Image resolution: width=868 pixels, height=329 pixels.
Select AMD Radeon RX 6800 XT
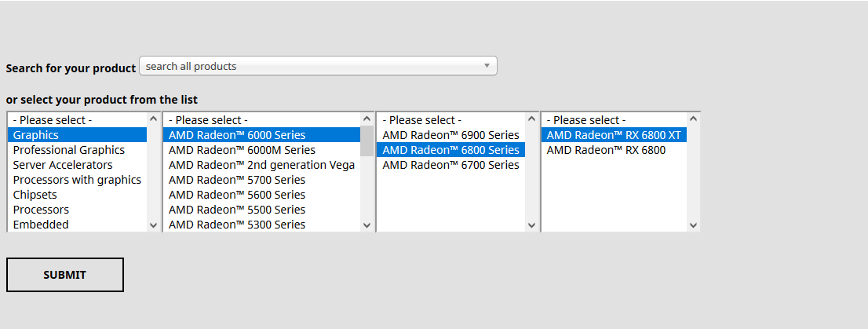614,135
